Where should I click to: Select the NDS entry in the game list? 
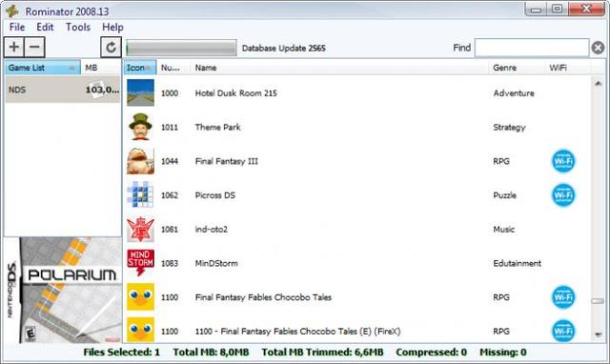pos(63,90)
